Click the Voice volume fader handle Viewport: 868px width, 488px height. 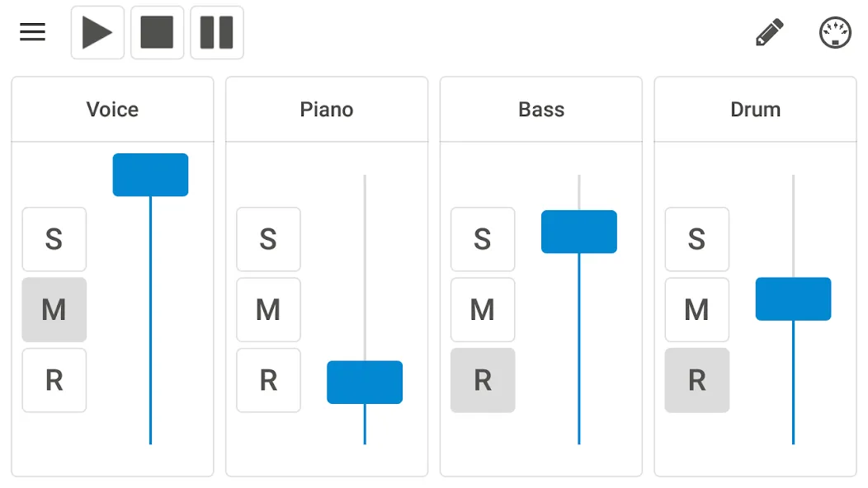(x=150, y=175)
